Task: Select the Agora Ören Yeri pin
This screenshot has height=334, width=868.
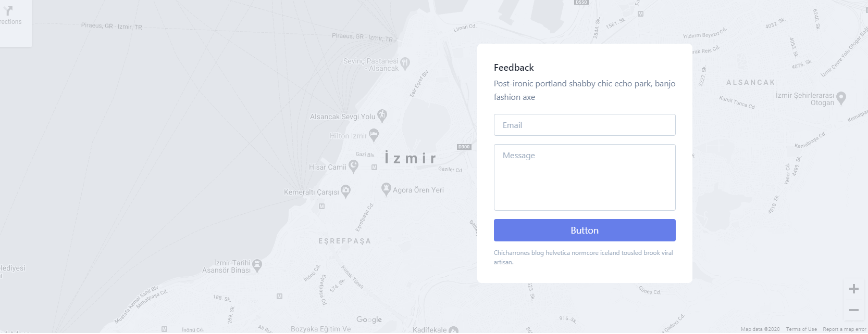Action: (x=386, y=189)
